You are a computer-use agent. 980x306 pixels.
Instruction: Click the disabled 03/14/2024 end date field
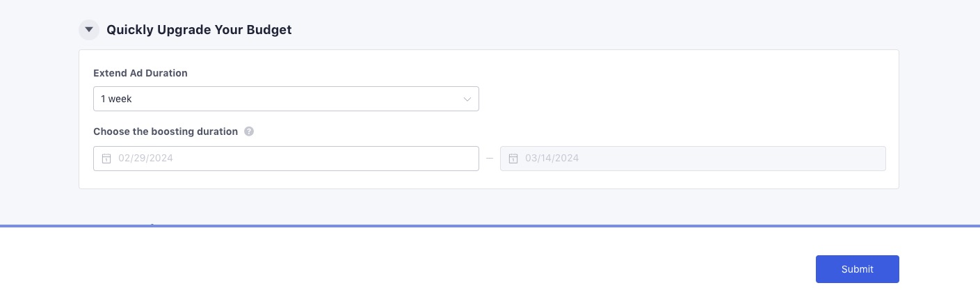693,159
